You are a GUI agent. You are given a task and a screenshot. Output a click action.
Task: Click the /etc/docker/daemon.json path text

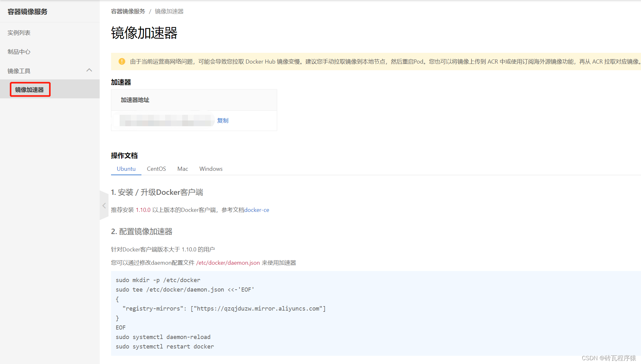(x=228, y=263)
